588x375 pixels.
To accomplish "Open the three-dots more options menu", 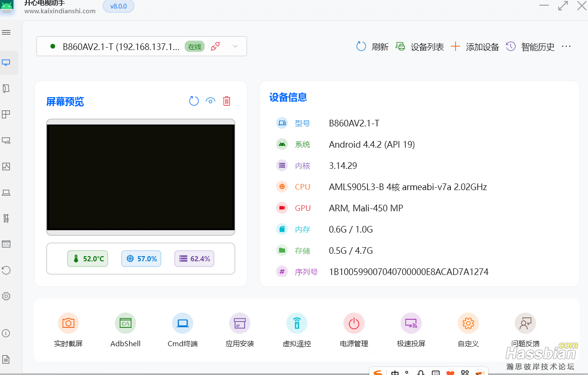I will click(566, 47).
